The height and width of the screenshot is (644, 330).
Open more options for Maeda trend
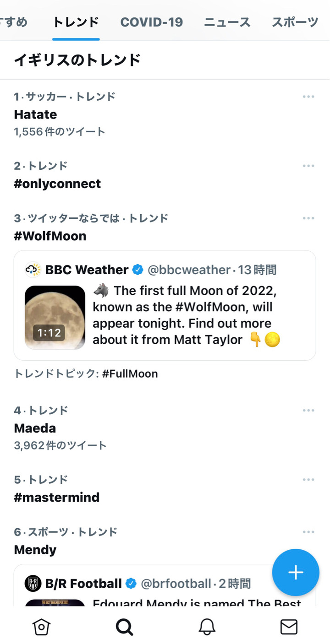pyautogui.click(x=308, y=411)
